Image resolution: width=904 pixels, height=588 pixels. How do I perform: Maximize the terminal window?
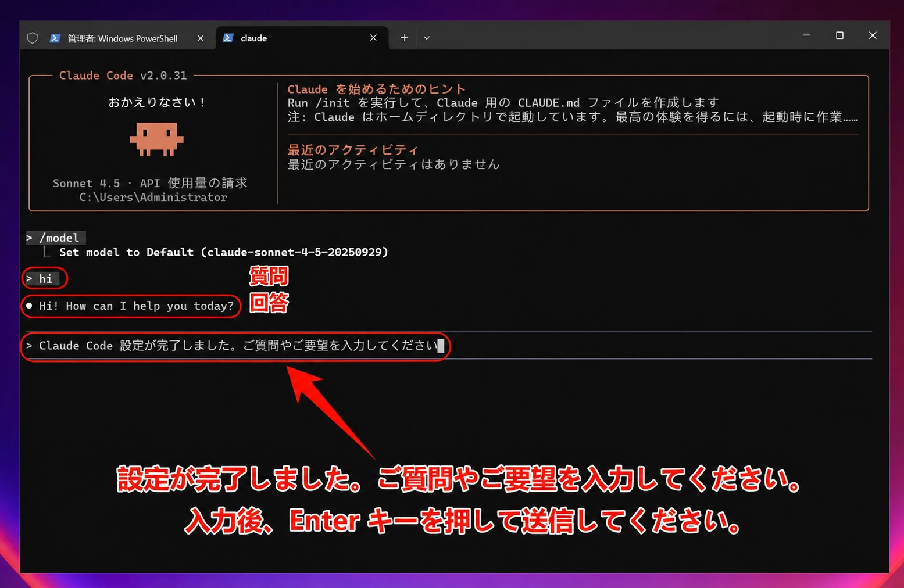pyautogui.click(x=839, y=35)
